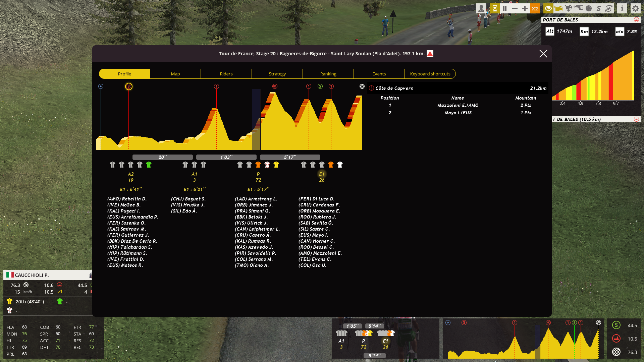Click the checkered finish marker on profile
Viewport: 644px width, 362px height.
coord(362,86)
